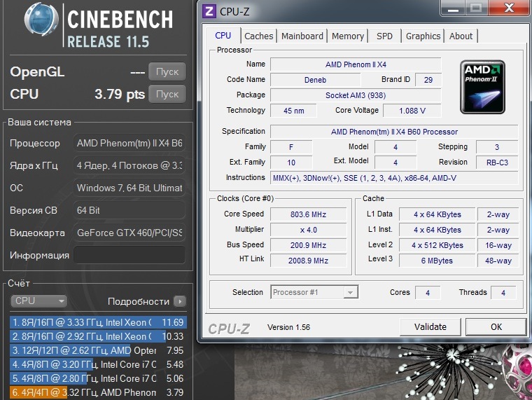Viewport: 532px width, 400px height.
Task: Click the arrow icon next to Подробности
Action: pyautogui.click(x=180, y=301)
